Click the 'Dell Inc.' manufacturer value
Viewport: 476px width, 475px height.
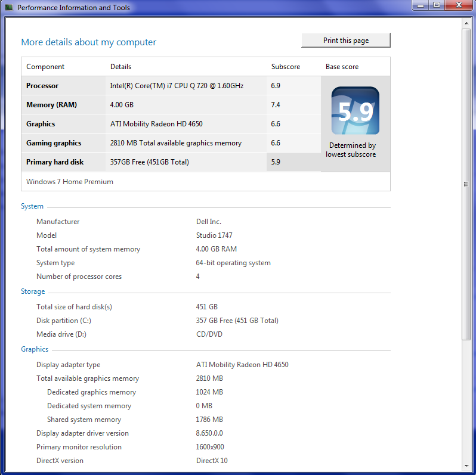point(209,222)
